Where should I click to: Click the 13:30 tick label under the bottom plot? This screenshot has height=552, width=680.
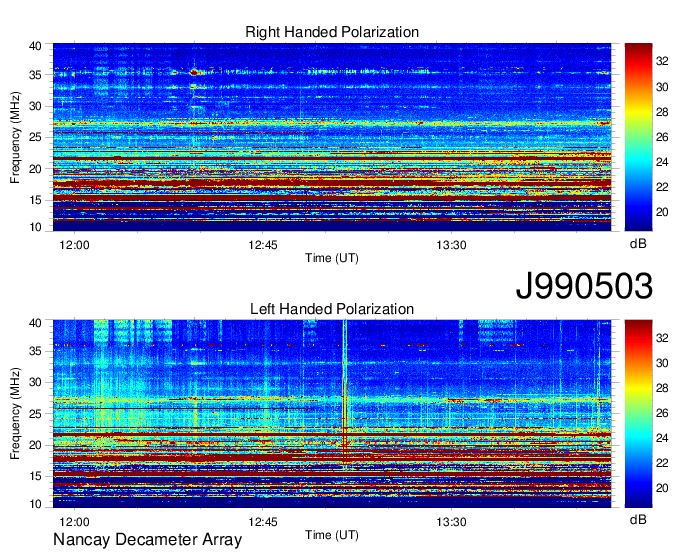tap(451, 522)
